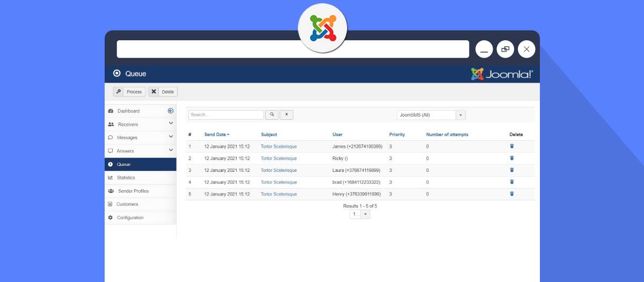This screenshot has width=644, height=282.
Task: Open Customers in the sidebar
Action: pyautogui.click(x=127, y=204)
